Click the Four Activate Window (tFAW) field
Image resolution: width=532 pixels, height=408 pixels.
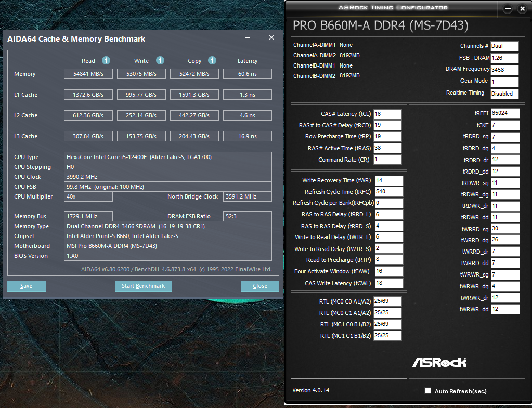click(389, 271)
